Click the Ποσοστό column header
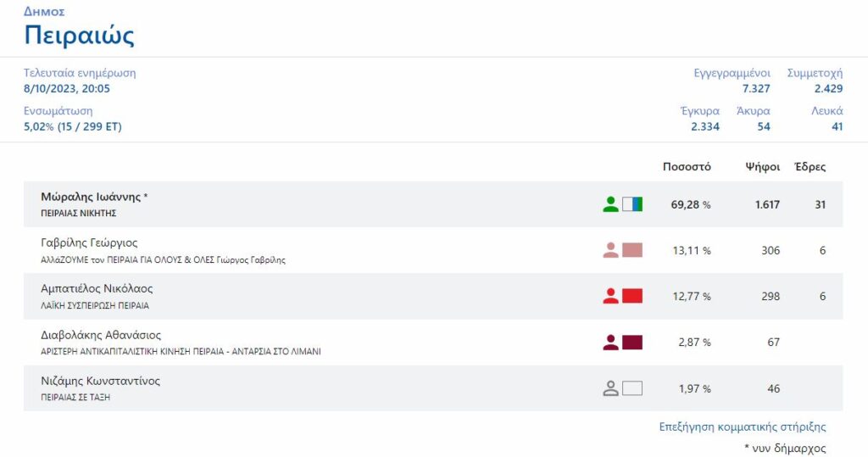 tap(687, 167)
